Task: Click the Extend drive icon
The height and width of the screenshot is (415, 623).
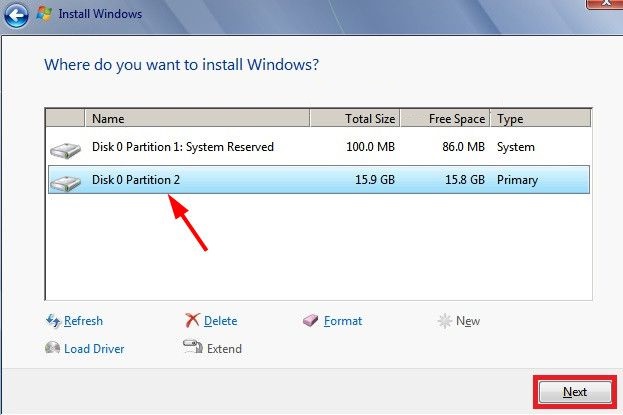Action: coord(193,347)
